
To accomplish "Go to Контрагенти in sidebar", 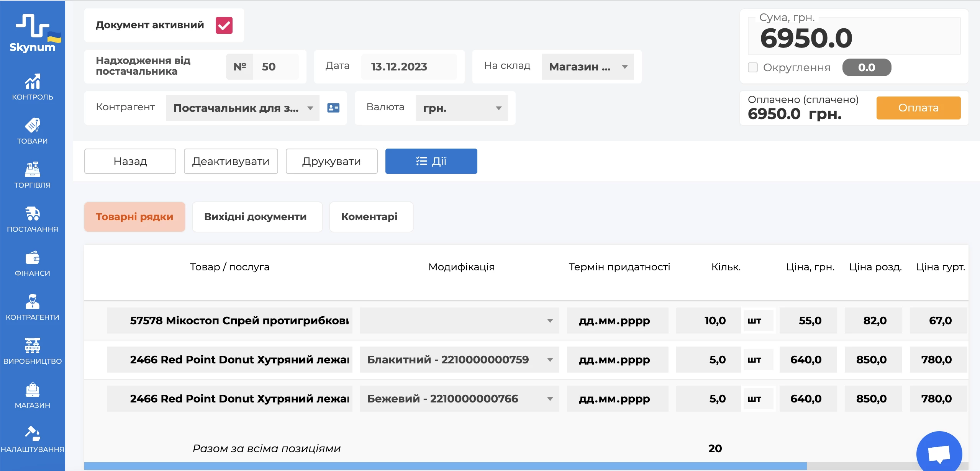I will pos(33,307).
